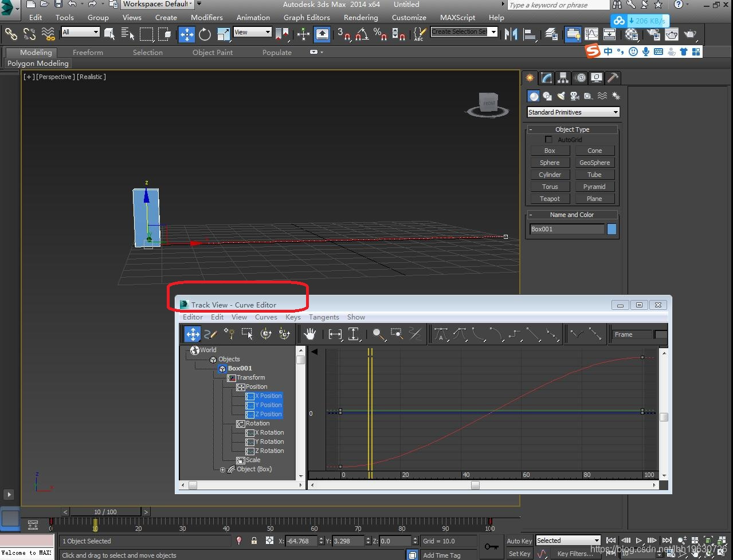Toggle Absolute/Offset transform type-in mode
The width and height of the screenshot is (733, 560).
pos(269,541)
